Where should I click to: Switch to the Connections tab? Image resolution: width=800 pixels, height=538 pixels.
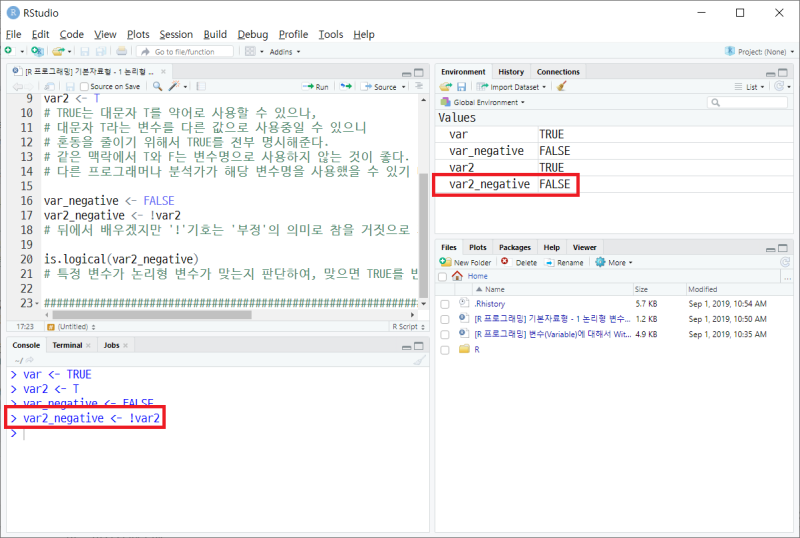558,72
